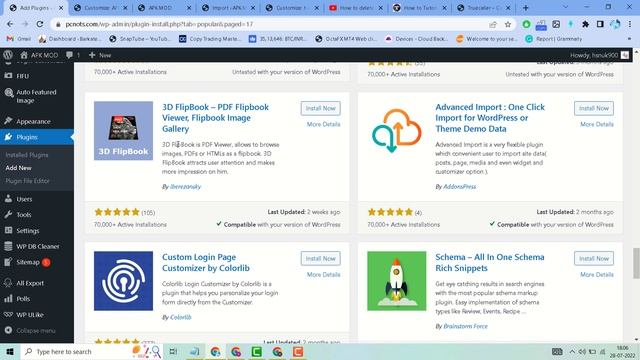
Task: Click the Sitemap sidebar icon
Action: pos(8,262)
